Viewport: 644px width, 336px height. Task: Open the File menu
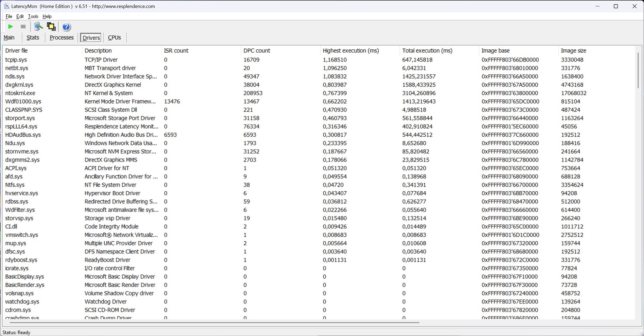coord(9,16)
